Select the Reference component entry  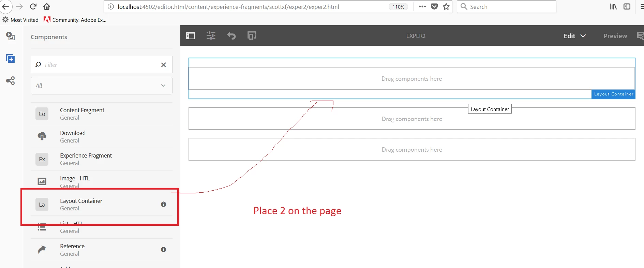pos(101,250)
